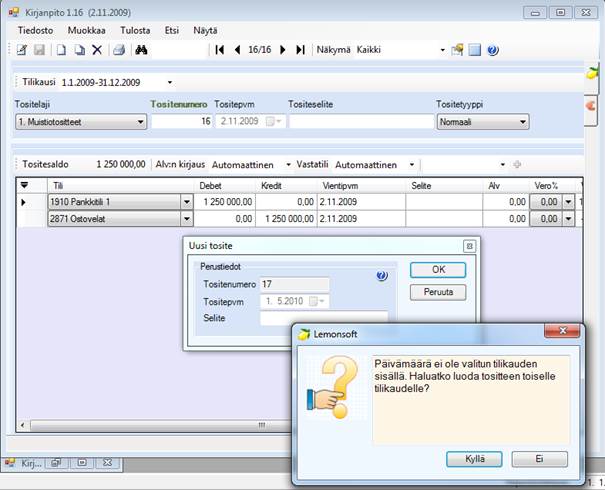Click the delete X toolbar icon

point(97,50)
